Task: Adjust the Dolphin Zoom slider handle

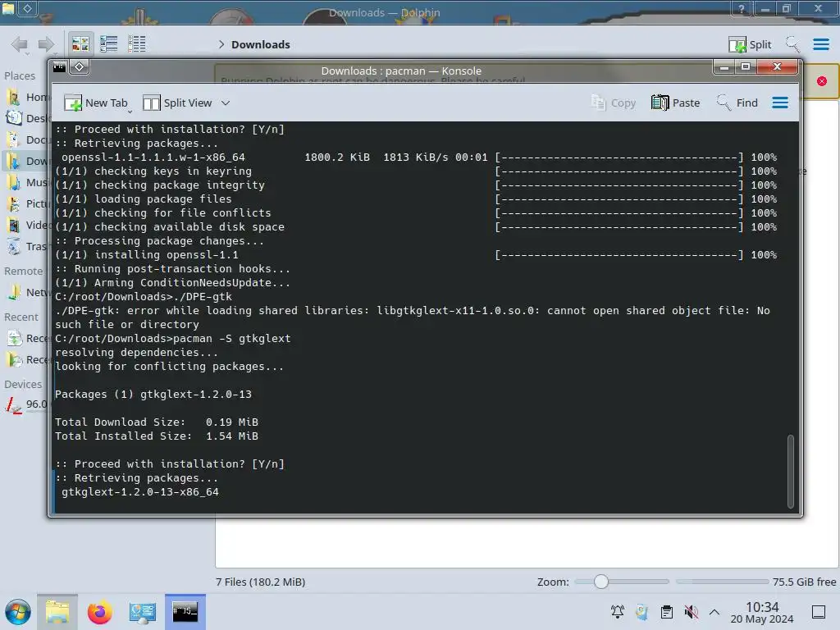Action: point(601,582)
